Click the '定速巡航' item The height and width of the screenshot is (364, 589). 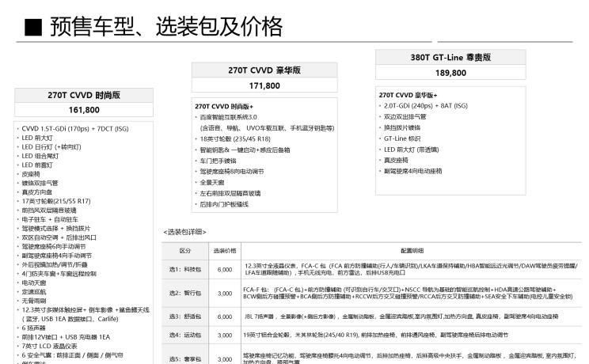tap(34, 291)
